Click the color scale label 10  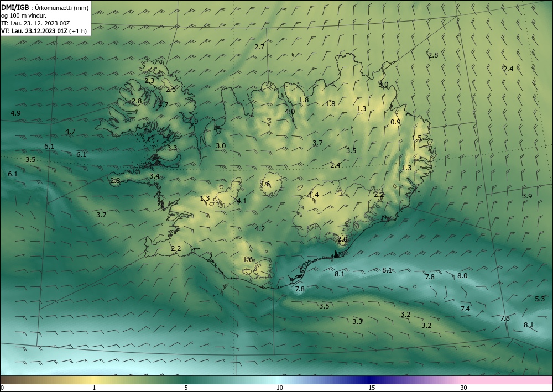(x=279, y=388)
